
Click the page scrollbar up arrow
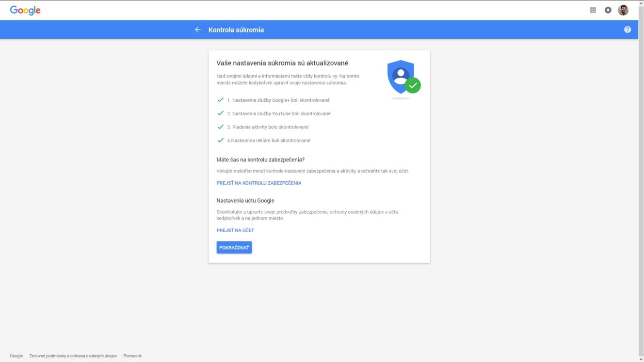641,3
